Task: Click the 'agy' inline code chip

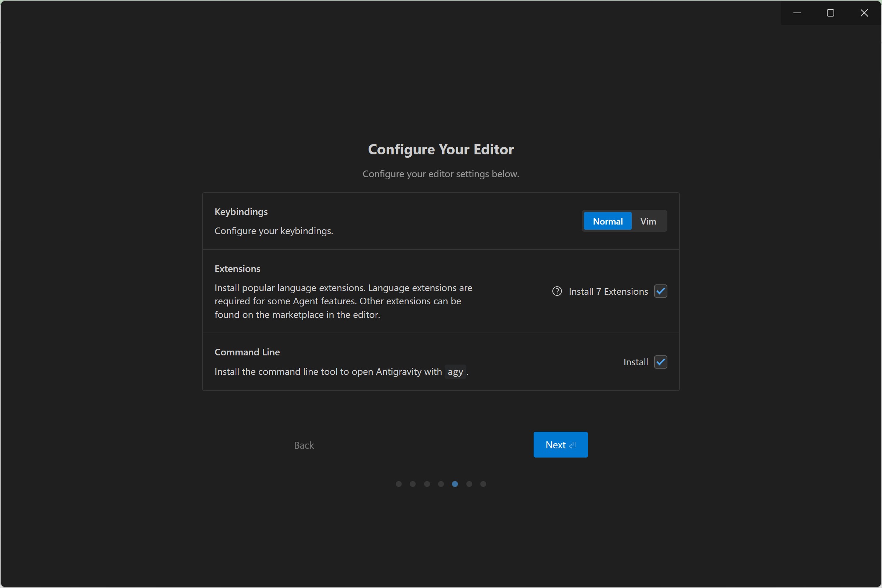Action: tap(455, 372)
